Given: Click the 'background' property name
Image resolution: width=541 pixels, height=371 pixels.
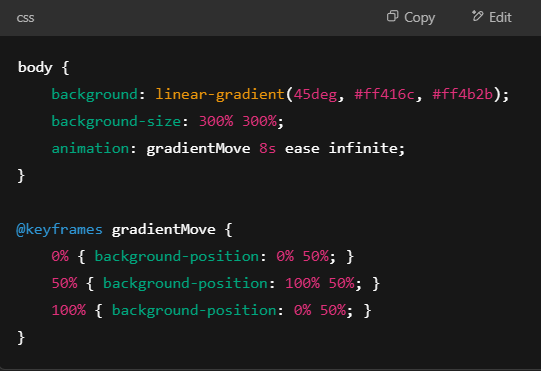Looking at the screenshot, I should (95, 94).
